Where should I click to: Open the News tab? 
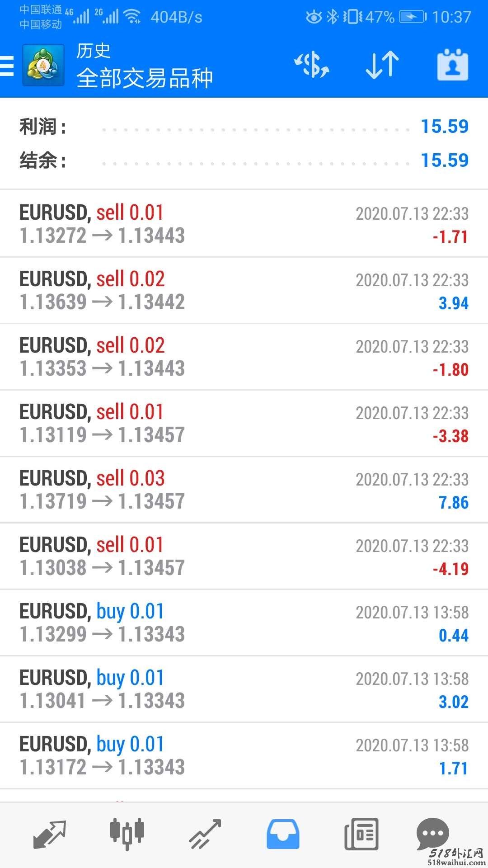tap(361, 833)
